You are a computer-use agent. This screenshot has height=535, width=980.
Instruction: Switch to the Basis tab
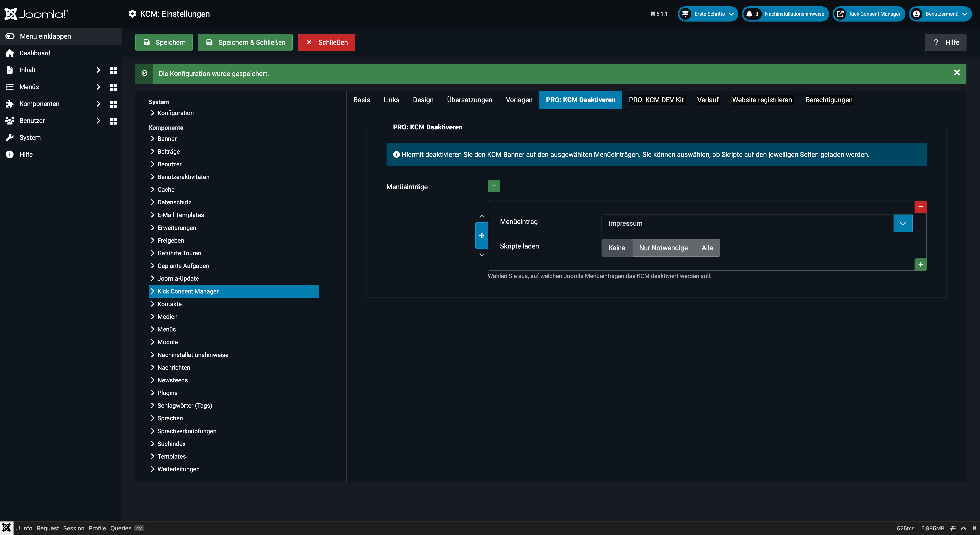coord(361,100)
